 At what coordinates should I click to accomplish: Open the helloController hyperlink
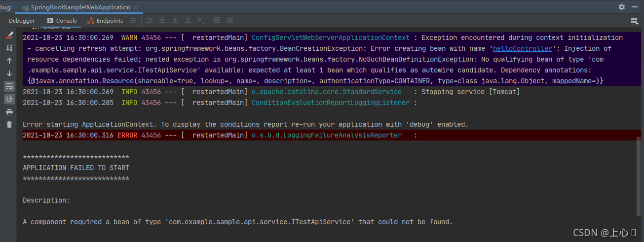[x=522, y=48]
